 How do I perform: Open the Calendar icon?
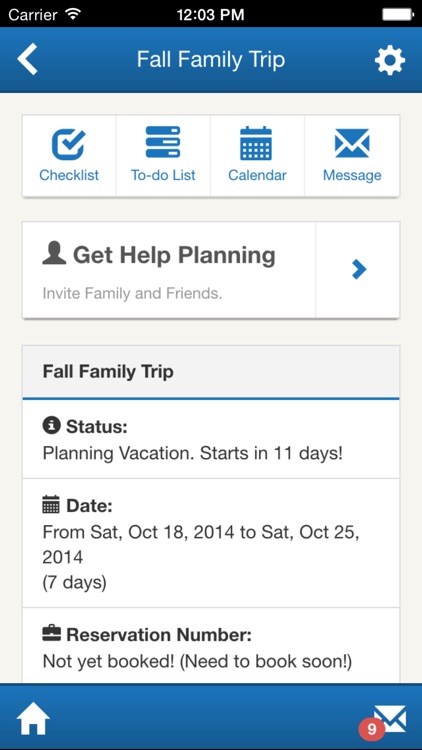[x=256, y=143]
